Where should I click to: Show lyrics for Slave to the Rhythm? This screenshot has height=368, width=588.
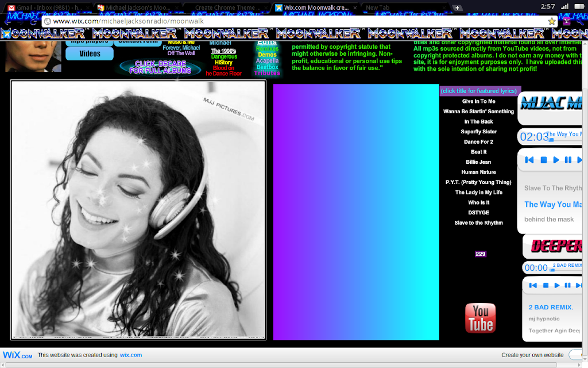[x=478, y=223]
